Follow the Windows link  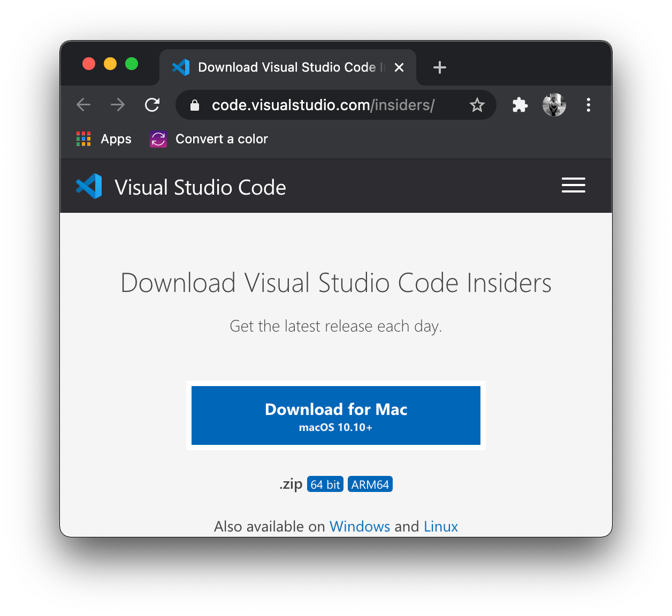point(360,527)
